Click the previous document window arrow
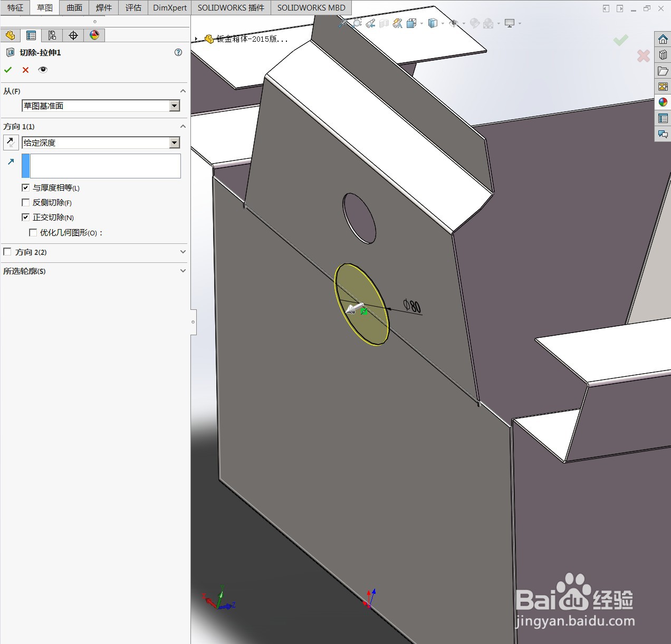This screenshot has width=671, height=644. (x=606, y=8)
